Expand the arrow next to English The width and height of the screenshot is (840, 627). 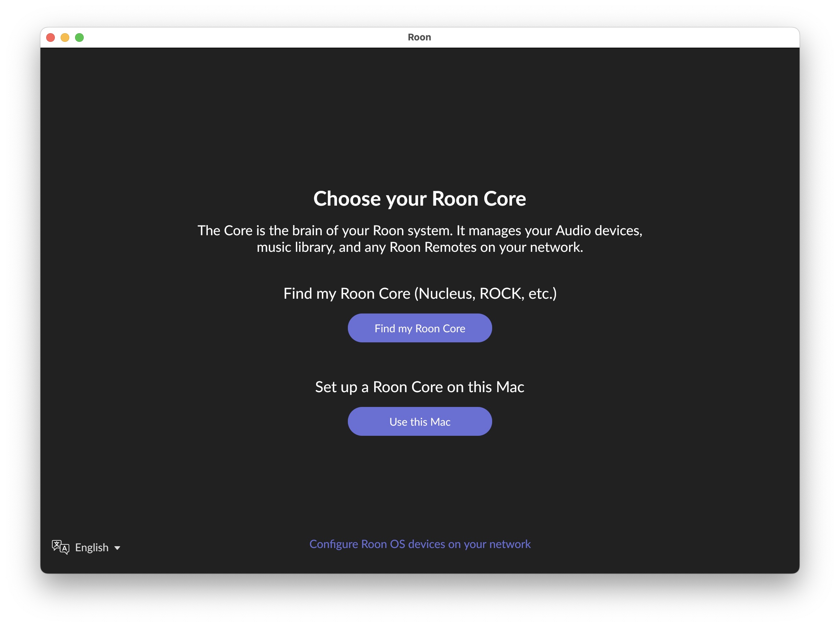click(x=117, y=548)
